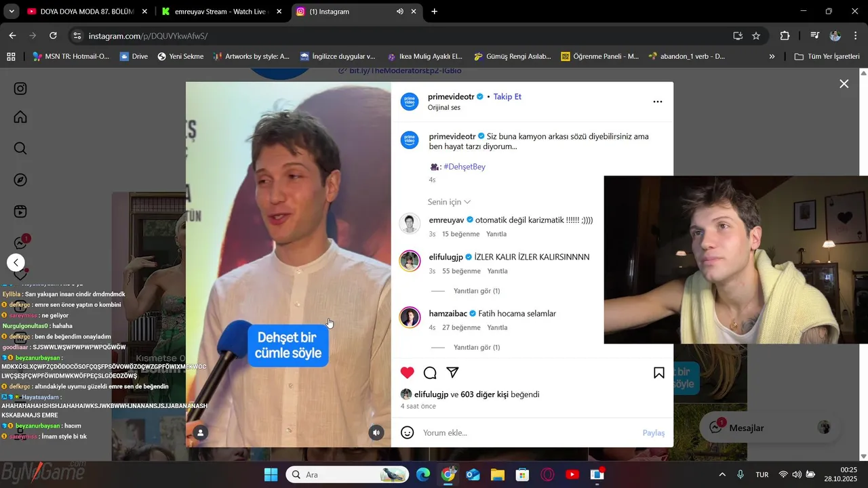The image size is (868, 488).
Task: Open Drive bookmark
Action: click(134, 57)
